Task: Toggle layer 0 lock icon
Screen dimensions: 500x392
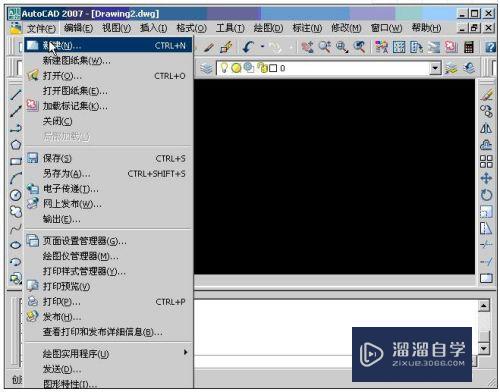Action: tap(263, 68)
